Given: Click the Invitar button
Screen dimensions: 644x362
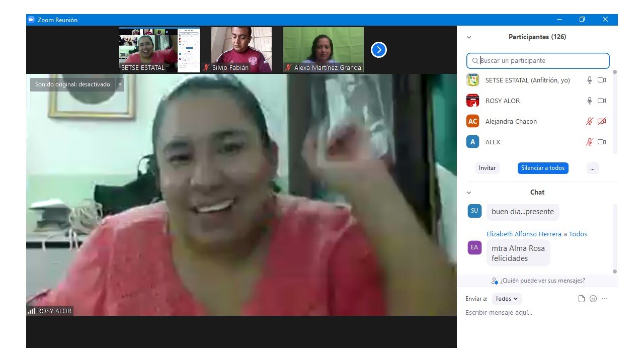Looking at the screenshot, I should [487, 168].
